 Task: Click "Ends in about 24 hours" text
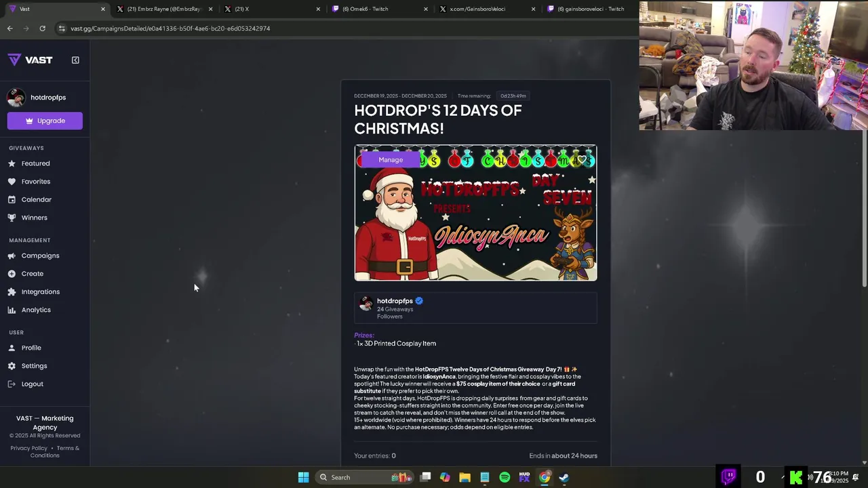[x=564, y=455]
